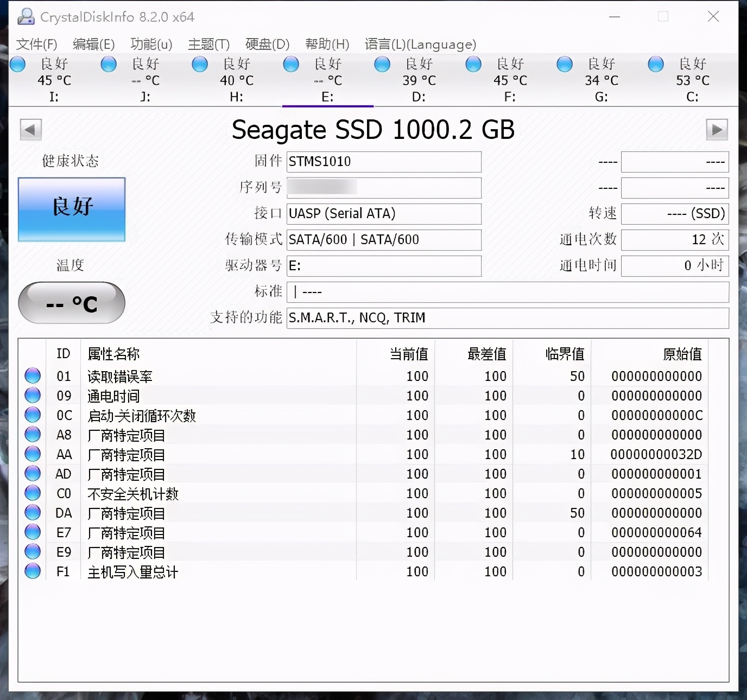Click the 转速 field showing ---- (SSD)
Screen dimensions: 747x700
(675, 214)
